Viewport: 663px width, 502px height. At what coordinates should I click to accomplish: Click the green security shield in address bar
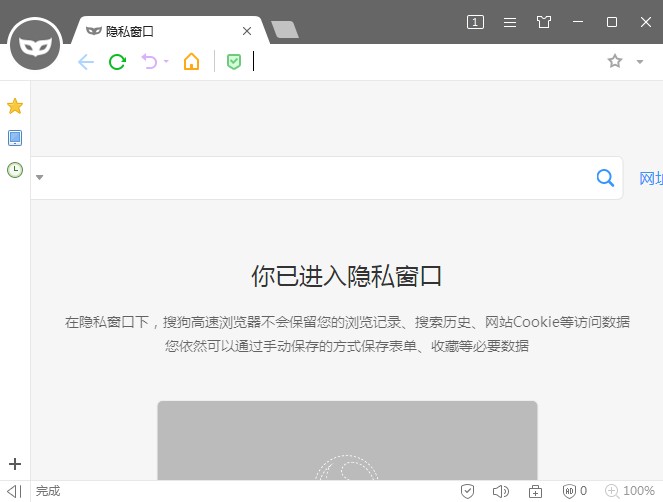(234, 62)
